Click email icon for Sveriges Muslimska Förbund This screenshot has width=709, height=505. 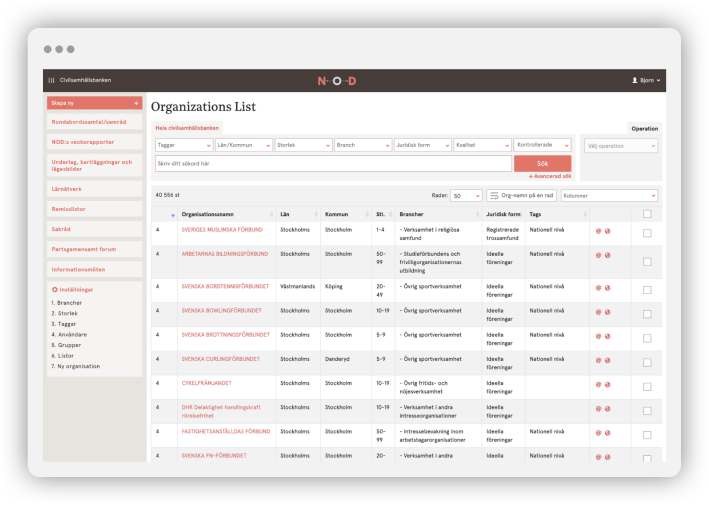[x=598, y=230]
